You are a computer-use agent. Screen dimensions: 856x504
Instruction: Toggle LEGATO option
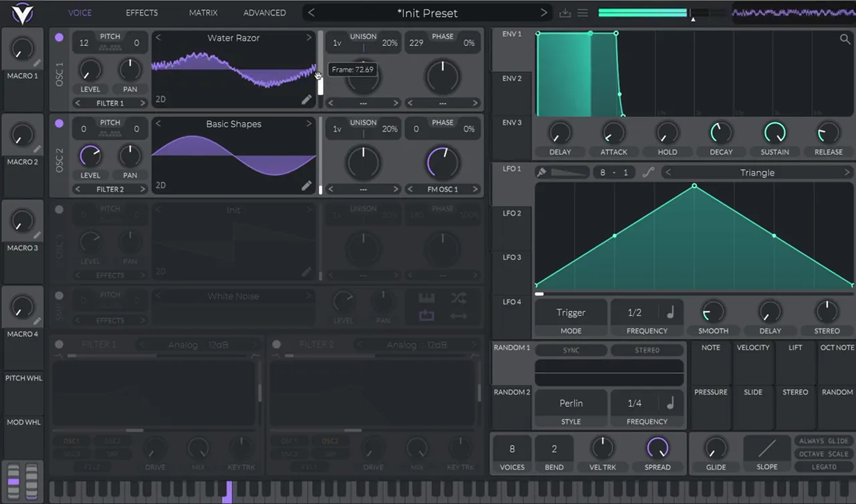point(823,467)
